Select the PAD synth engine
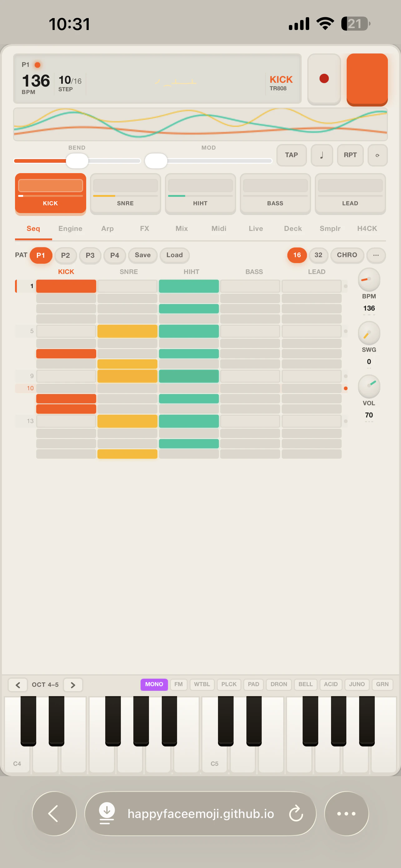This screenshot has width=401, height=868. [254, 684]
